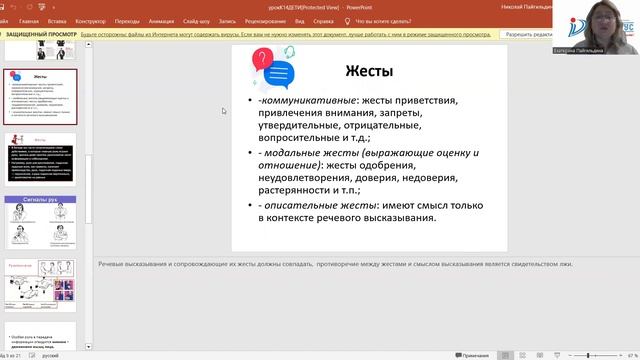Image resolution: width=640 pixels, height=360 pixels.
Task: Click the 'коммуникативные' bullet paragraph
Action: (x=358, y=119)
